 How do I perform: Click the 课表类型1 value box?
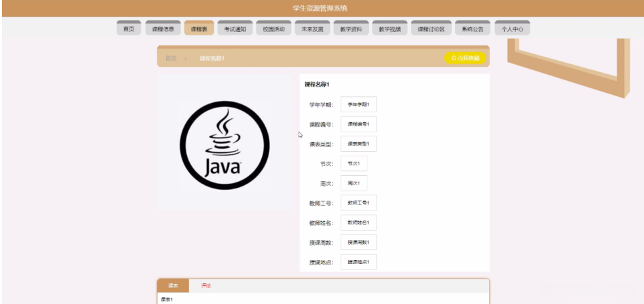tap(359, 144)
